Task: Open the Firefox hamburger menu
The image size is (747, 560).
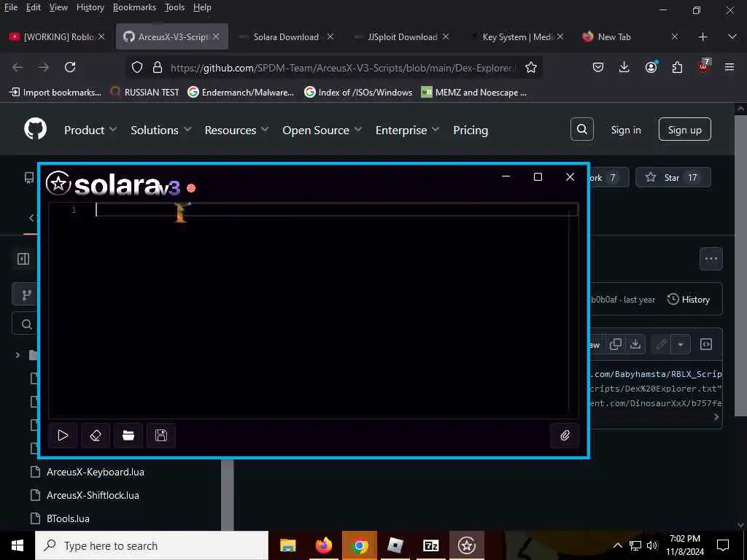Action: 729,67
